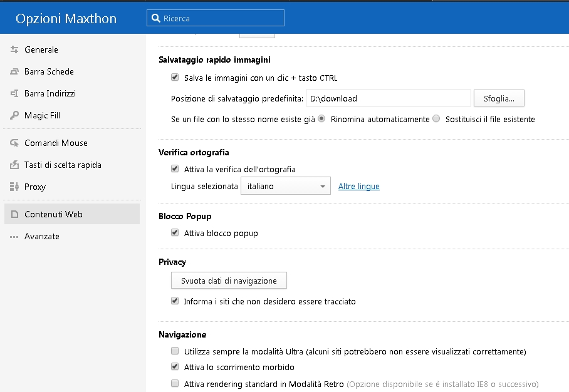Disable saving images with CTRL click
This screenshot has width=569, height=392.
tap(175, 77)
